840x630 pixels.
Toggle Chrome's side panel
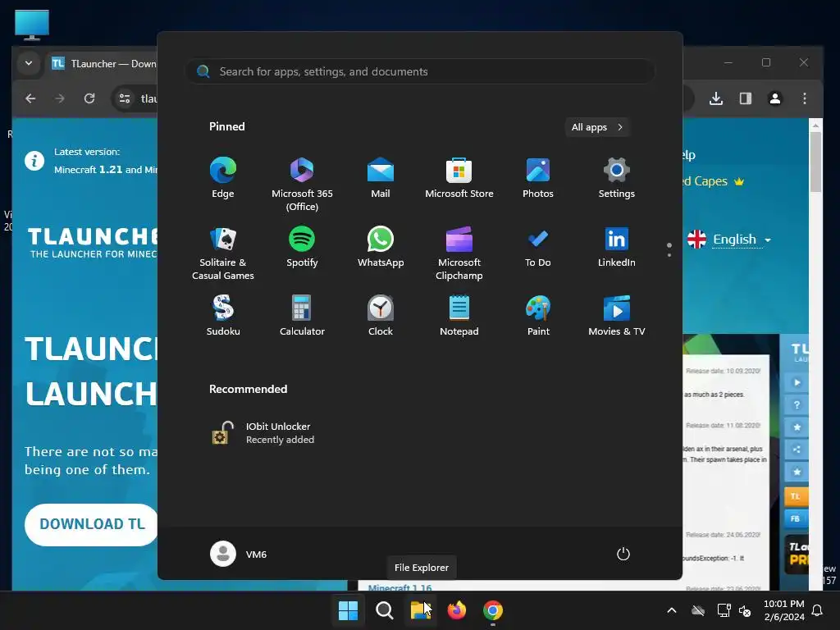pos(746,98)
